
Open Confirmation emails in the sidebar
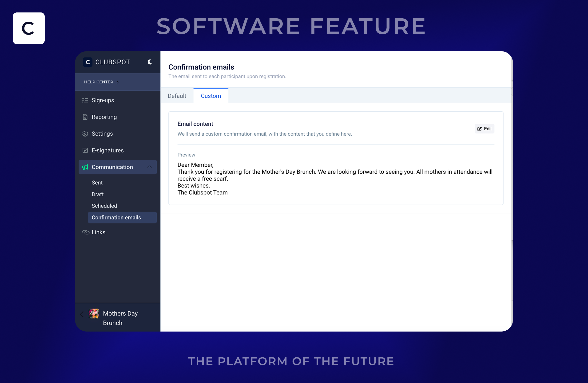[116, 217]
